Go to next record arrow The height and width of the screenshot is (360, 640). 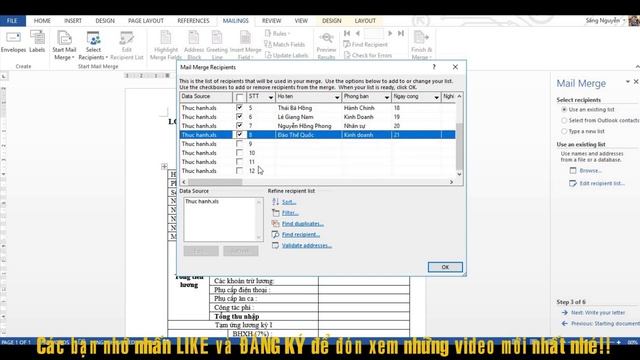coord(390,33)
